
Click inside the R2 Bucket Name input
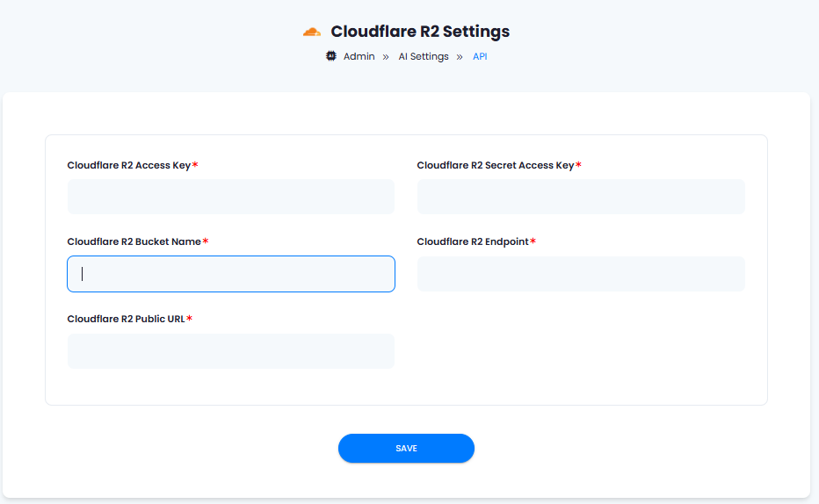[x=231, y=274]
